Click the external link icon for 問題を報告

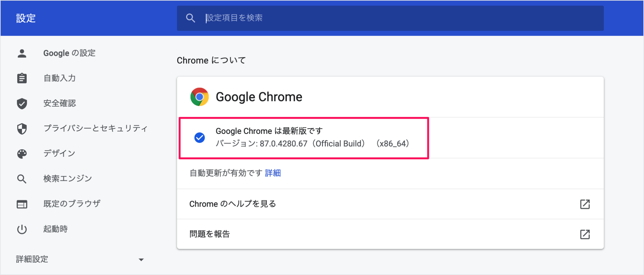[x=585, y=234]
